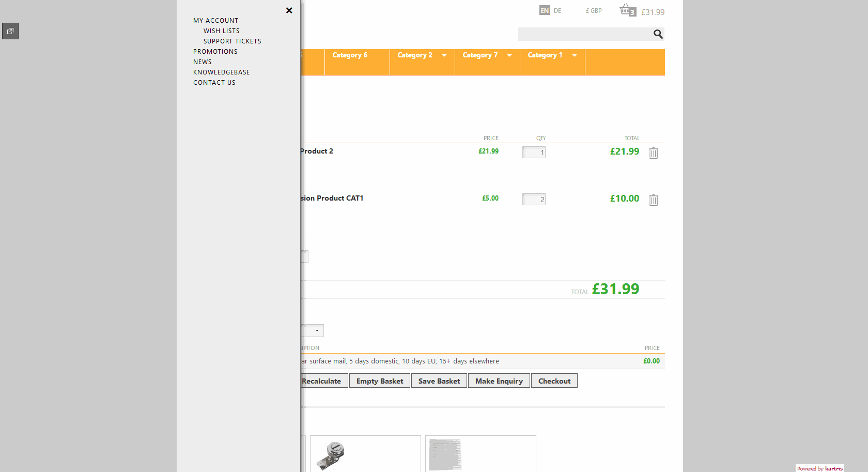Image resolution: width=868 pixels, height=472 pixels.
Task: Switch language to DE
Action: pos(557,11)
